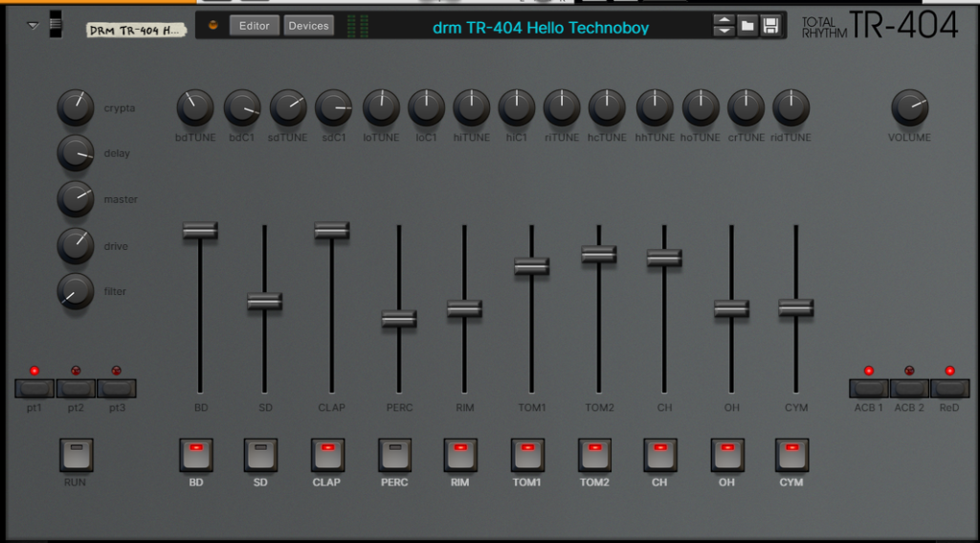Image resolution: width=980 pixels, height=543 pixels.
Task: Click the folder icon to browse patches
Action: tap(747, 26)
